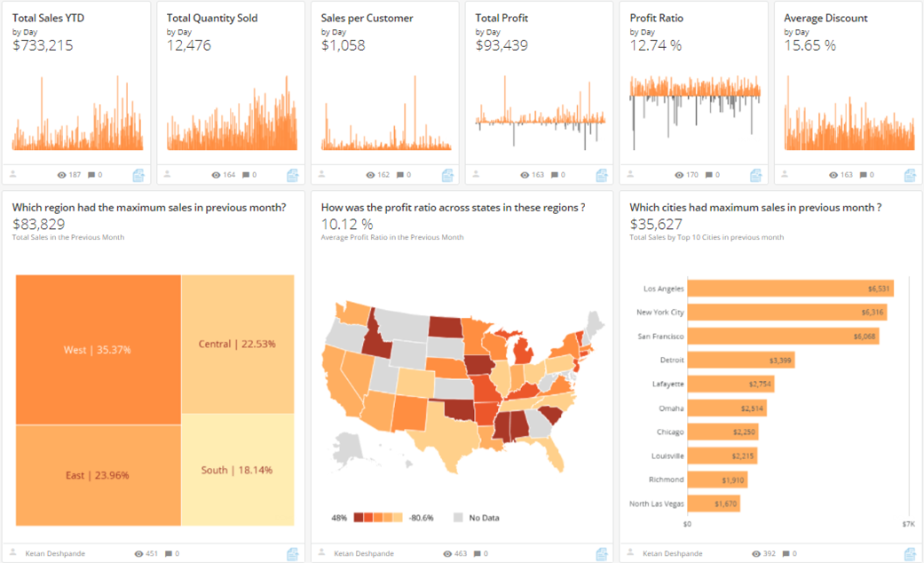Click the views eye icon on Profit Ratio card
Viewport: 924px width, 563px height.
coord(679,176)
